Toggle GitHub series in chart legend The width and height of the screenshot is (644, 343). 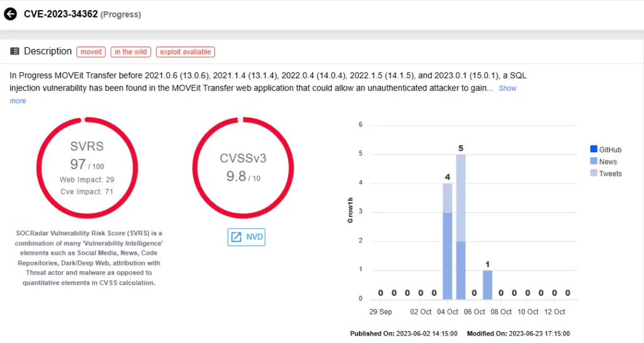tap(606, 150)
